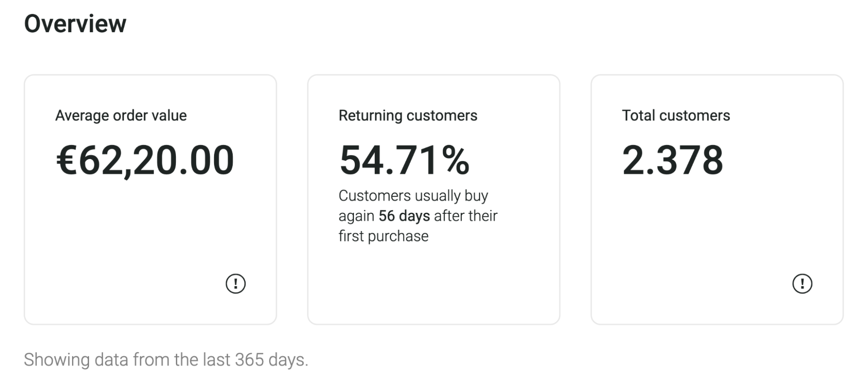Click the 54.71% returning customers figure
The height and width of the screenshot is (387, 868).
(x=404, y=160)
